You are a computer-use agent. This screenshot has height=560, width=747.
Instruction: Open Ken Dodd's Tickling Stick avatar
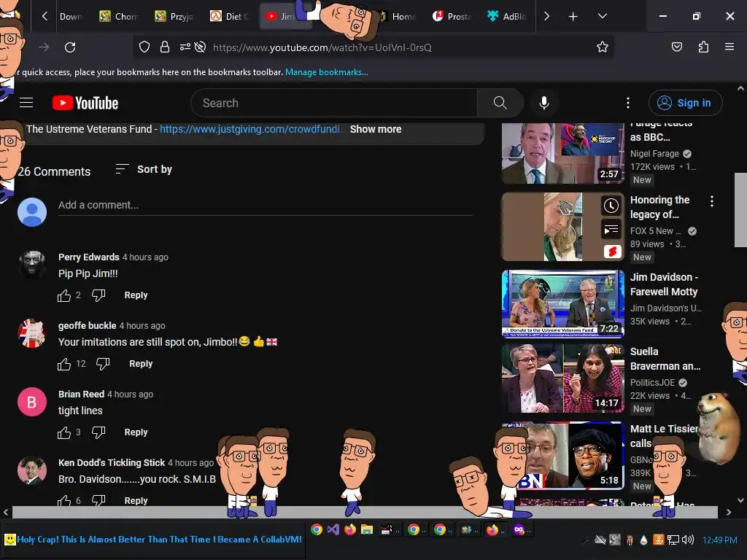pyautogui.click(x=32, y=470)
